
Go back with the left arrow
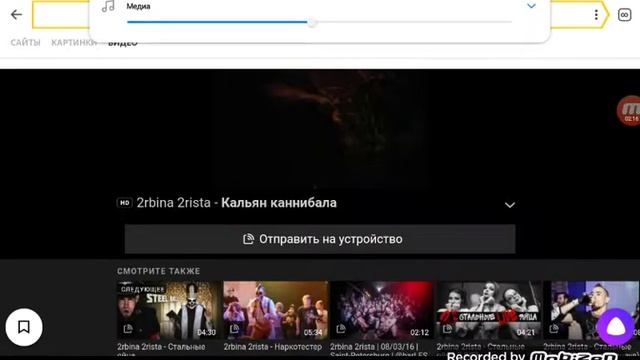coord(16,15)
